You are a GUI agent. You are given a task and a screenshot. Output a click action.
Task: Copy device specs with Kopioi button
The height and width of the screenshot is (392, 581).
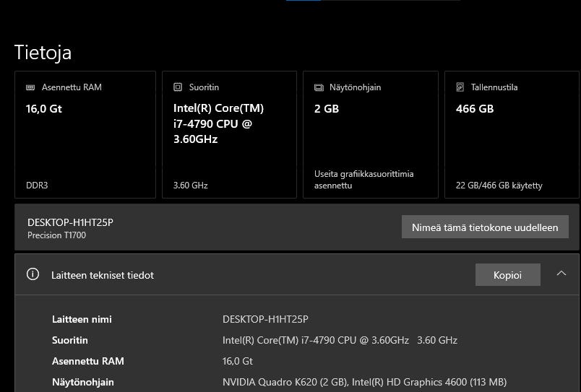tap(507, 274)
